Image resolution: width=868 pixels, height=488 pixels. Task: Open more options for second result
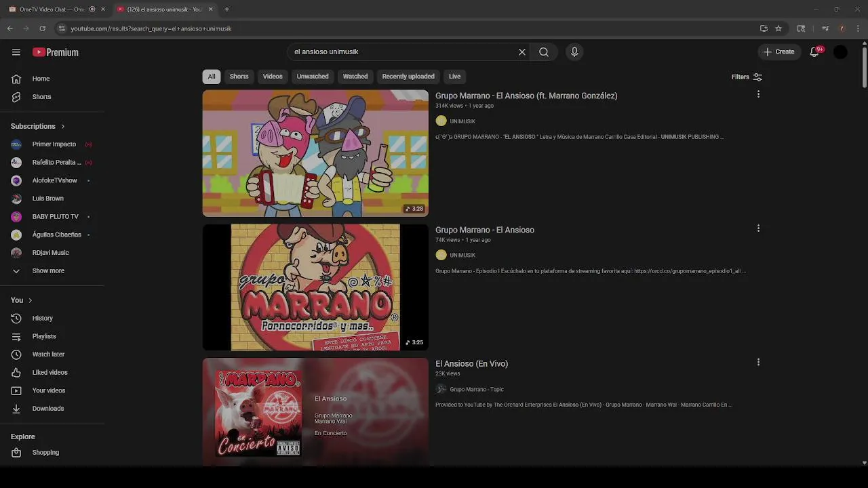(x=758, y=228)
